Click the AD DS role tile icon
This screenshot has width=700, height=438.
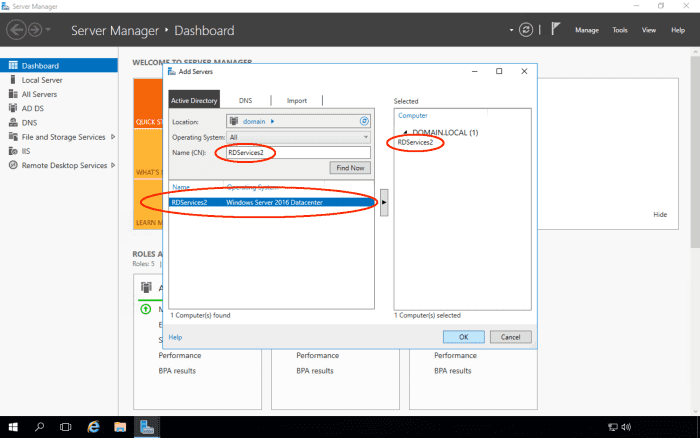(x=146, y=287)
